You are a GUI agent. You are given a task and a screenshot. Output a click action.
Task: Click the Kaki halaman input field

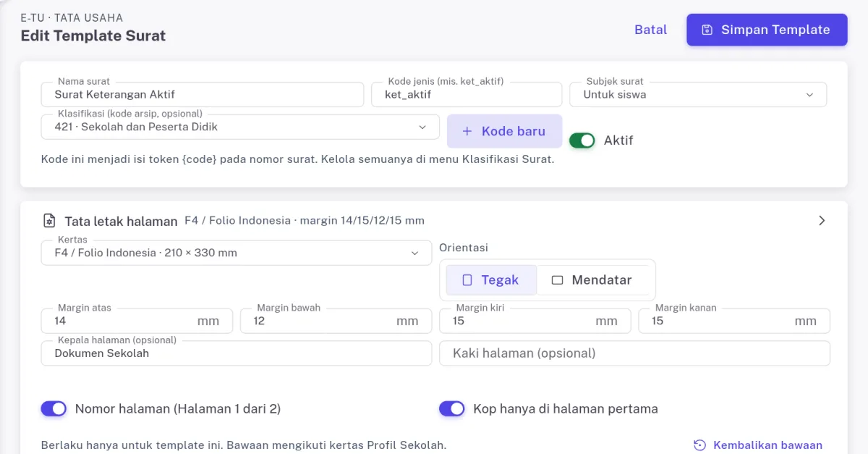point(634,353)
